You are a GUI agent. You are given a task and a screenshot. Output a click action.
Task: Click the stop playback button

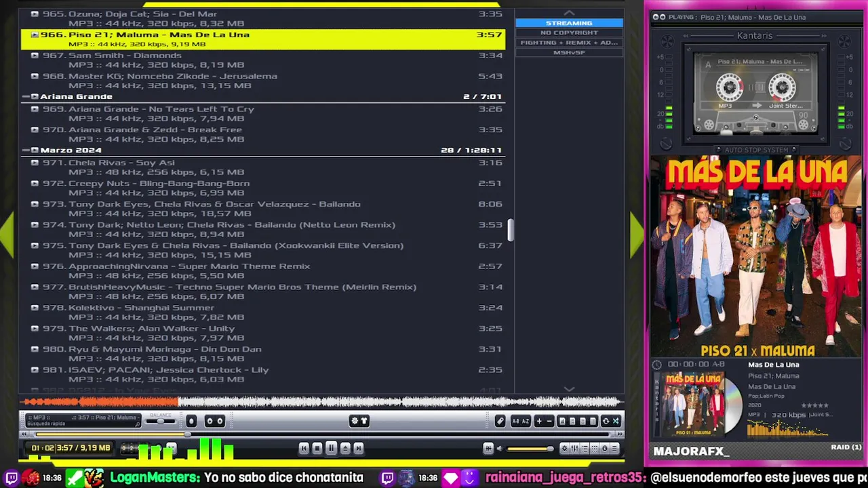(x=317, y=448)
